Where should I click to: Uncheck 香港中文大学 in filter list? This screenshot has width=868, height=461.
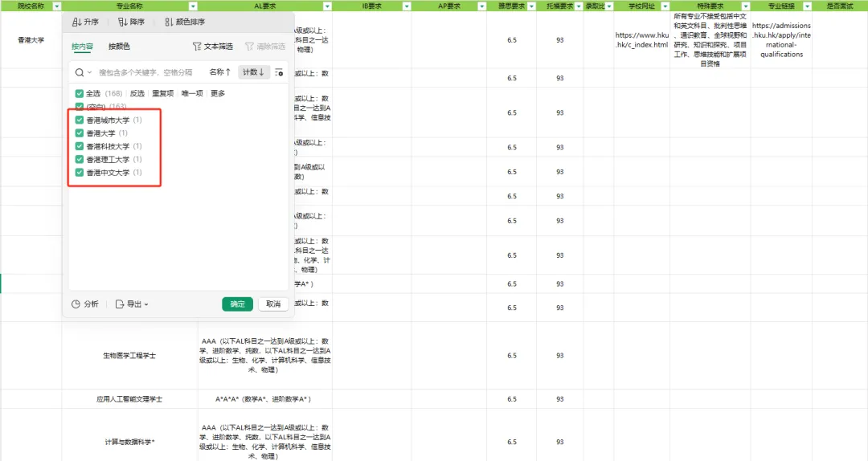[x=79, y=173]
